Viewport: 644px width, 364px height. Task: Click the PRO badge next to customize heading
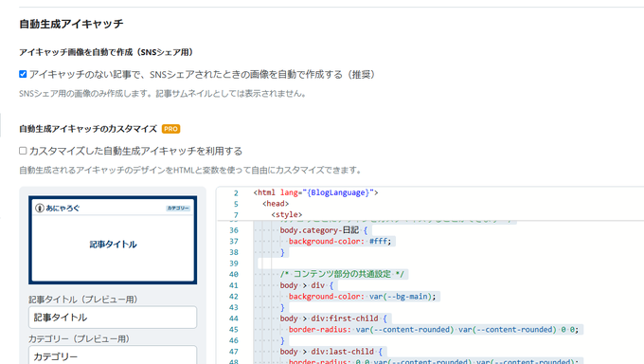click(170, 129)
